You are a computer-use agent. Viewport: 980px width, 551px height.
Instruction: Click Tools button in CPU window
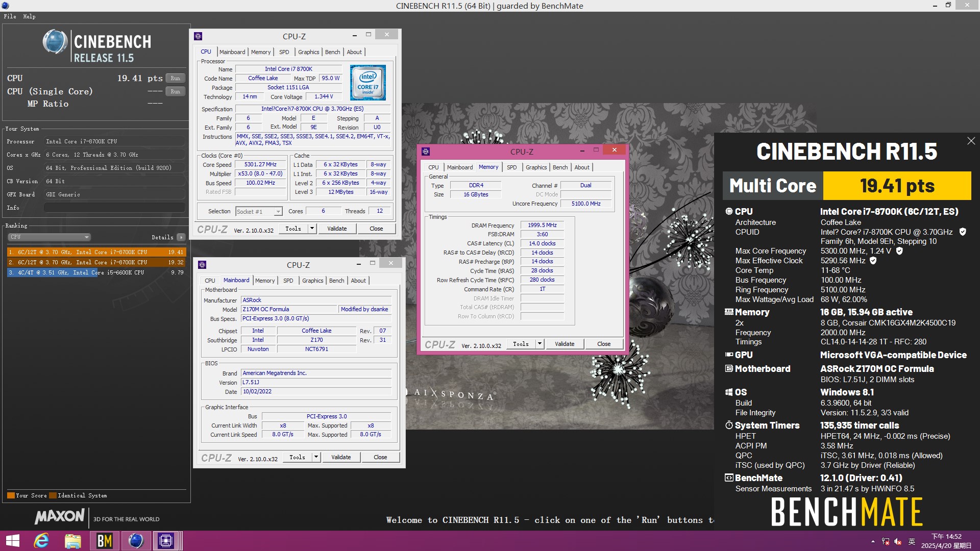[x=293, y=229]
